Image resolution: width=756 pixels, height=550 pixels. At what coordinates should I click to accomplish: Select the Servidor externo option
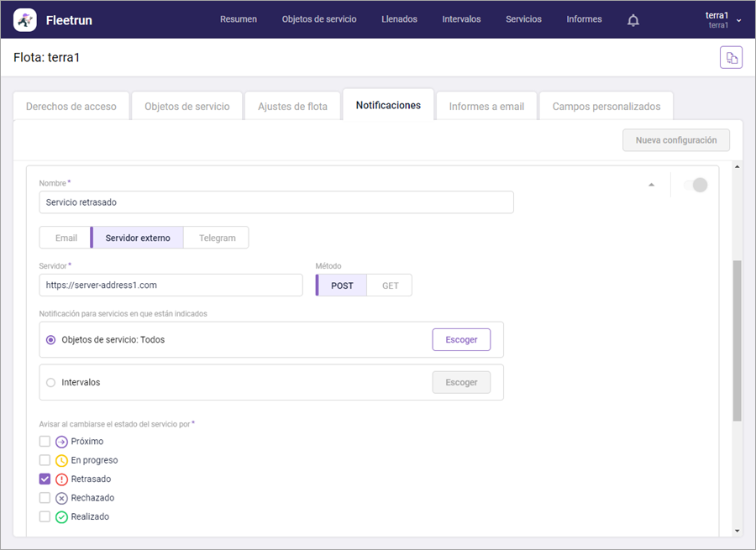tap(138, 238)
